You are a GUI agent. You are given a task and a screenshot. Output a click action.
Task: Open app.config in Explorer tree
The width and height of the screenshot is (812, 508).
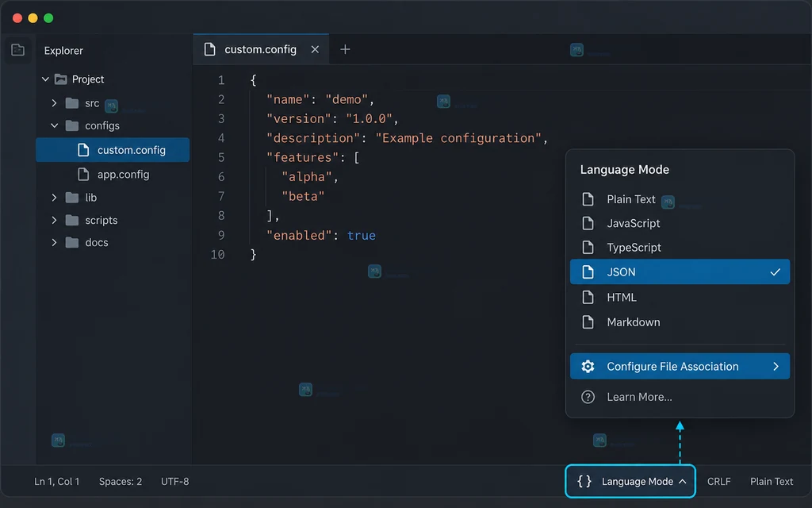[123, 174]
